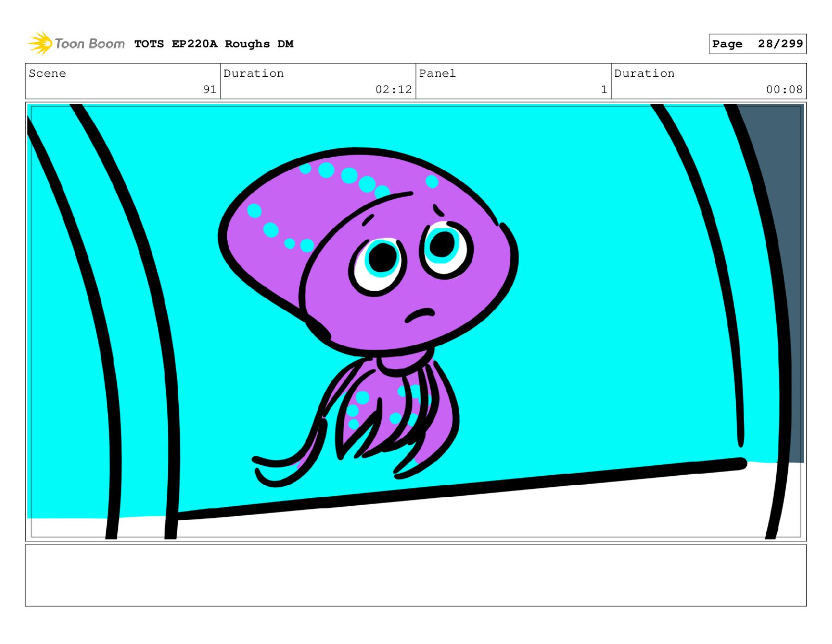Click the title 'TOTS EP220A Roughs DM'
832x644 pixels.
coord(214,44)
